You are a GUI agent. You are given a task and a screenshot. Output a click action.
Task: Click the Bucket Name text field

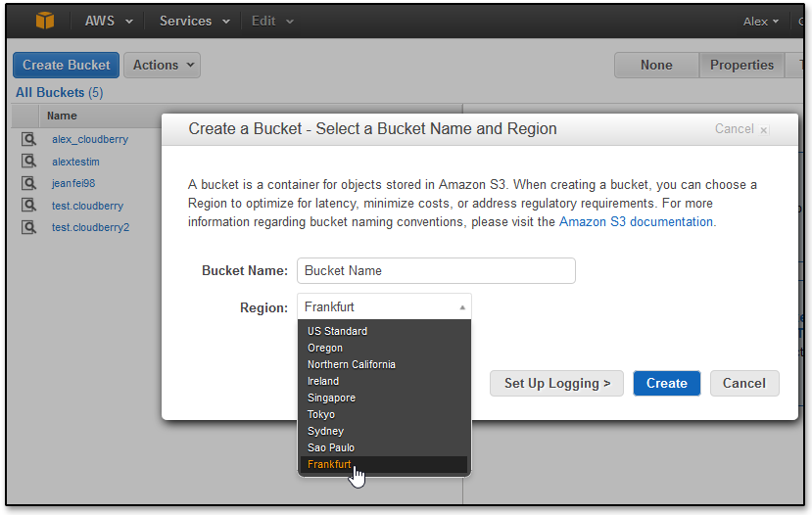coord(436,270)
